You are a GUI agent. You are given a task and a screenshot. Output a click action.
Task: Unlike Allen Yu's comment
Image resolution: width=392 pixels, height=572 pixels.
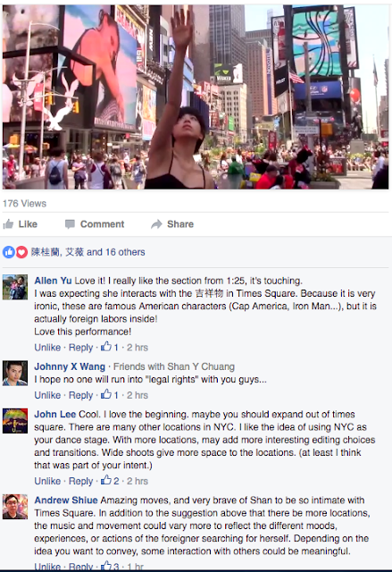[47, 348]
